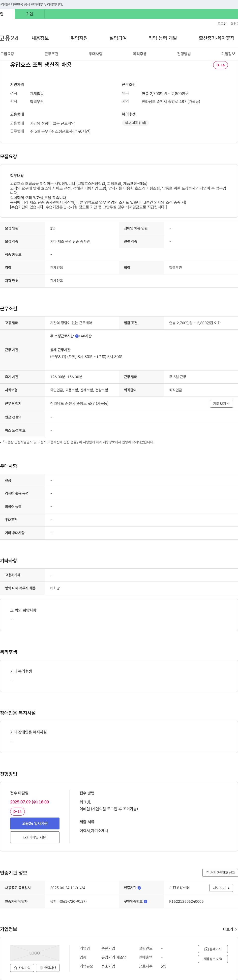This screenshot has height=980, width=238.
Task: Open the 채용정보 main menu
Action: [40, 38]
